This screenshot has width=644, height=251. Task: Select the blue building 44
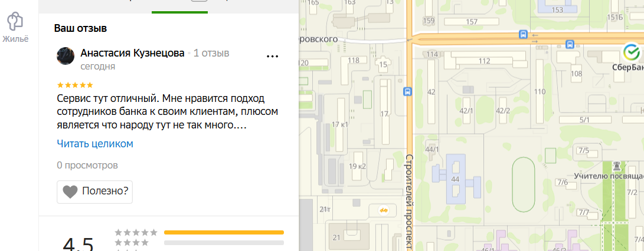pyautogui.click(x=455, y=179)
